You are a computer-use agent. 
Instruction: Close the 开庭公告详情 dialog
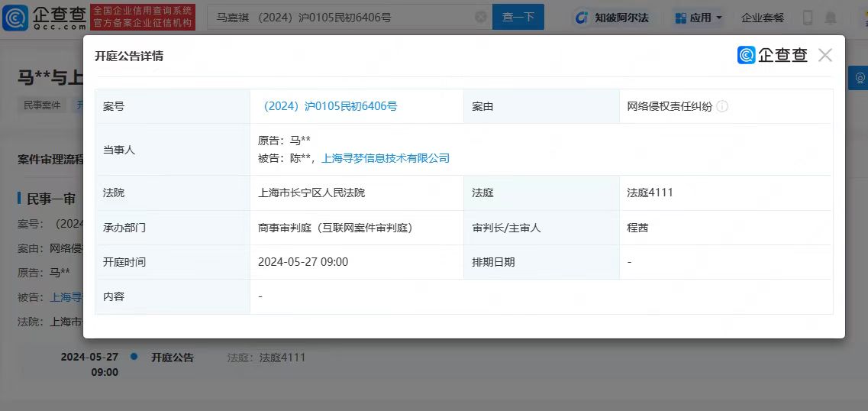tap(825, 55)
